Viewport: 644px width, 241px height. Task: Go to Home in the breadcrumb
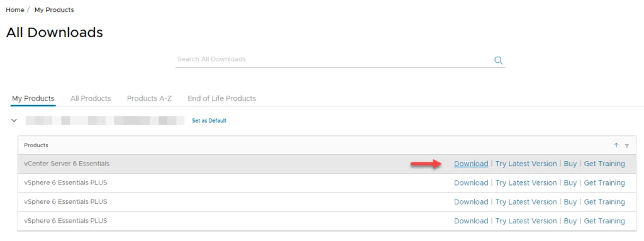point(15,10)
